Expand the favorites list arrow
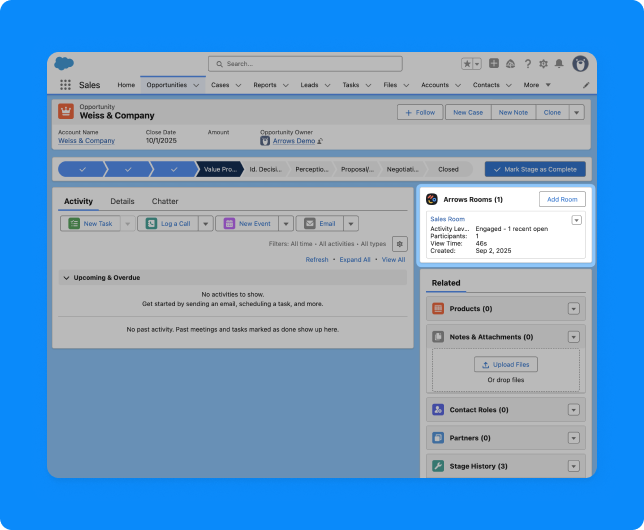This screenshot has height=530, width=644. point(477,64)
